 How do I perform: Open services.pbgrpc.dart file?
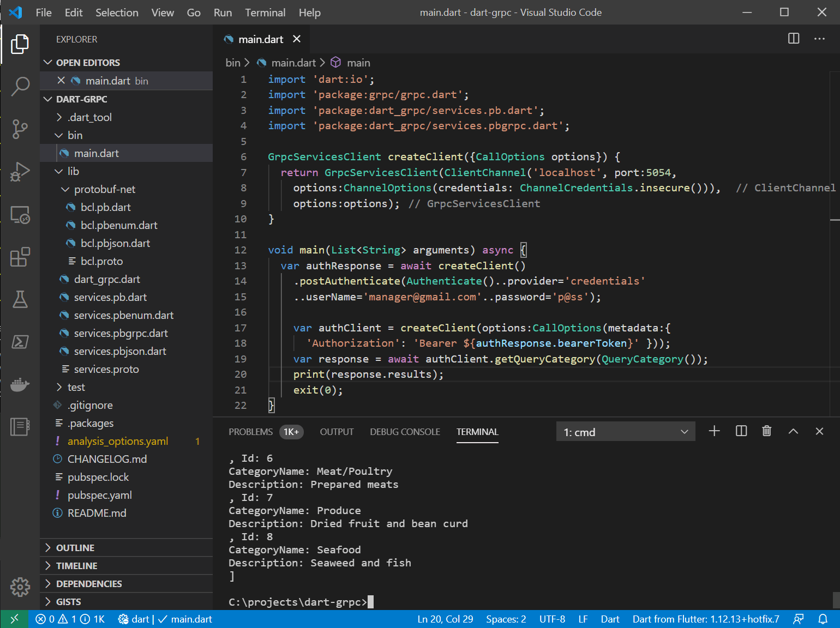click(126, 333)
